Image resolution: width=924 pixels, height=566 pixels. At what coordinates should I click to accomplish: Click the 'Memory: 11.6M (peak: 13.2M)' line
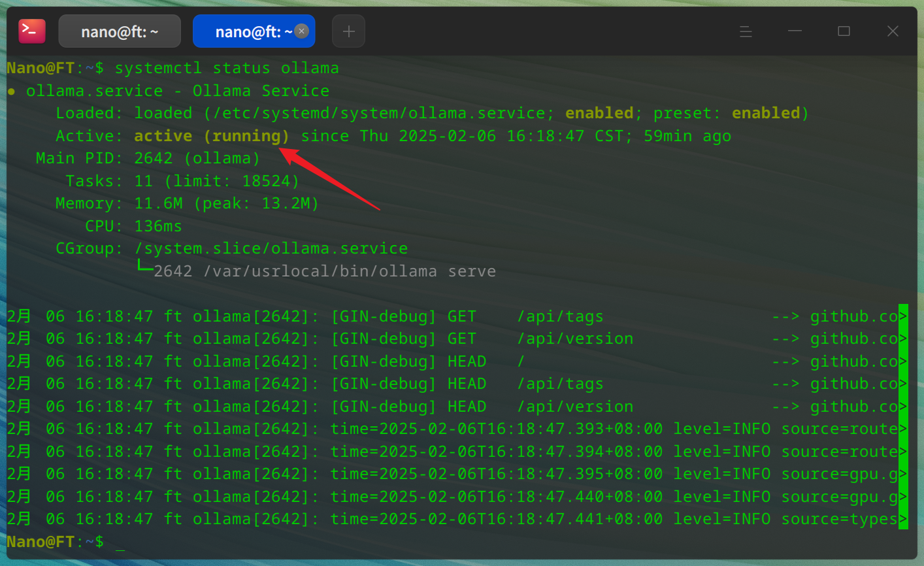(187, 203)
